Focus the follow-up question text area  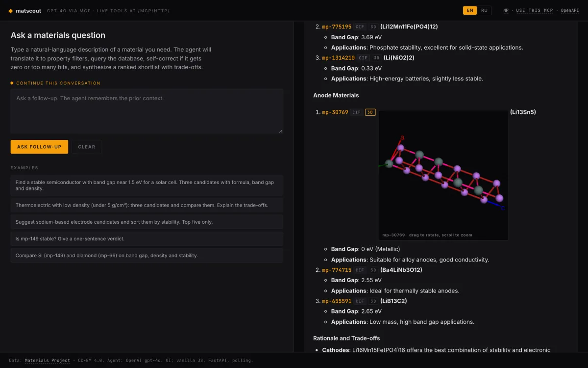click(x=147, y=111)
